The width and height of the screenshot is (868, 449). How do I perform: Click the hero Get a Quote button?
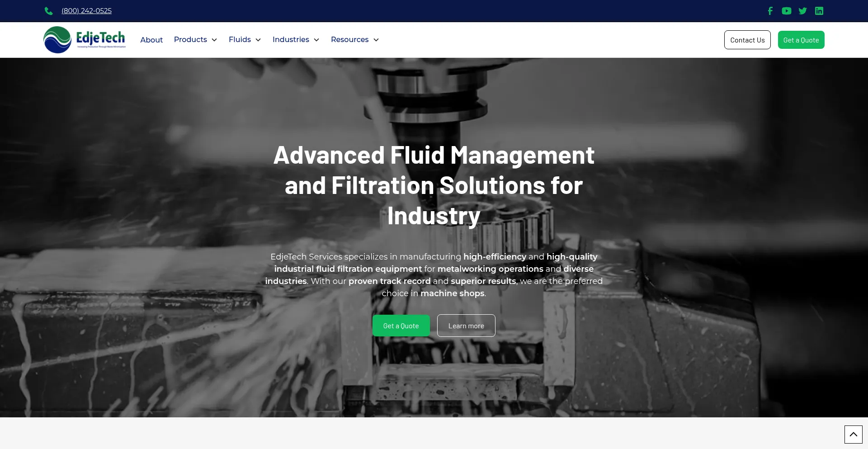pos(401,326)
